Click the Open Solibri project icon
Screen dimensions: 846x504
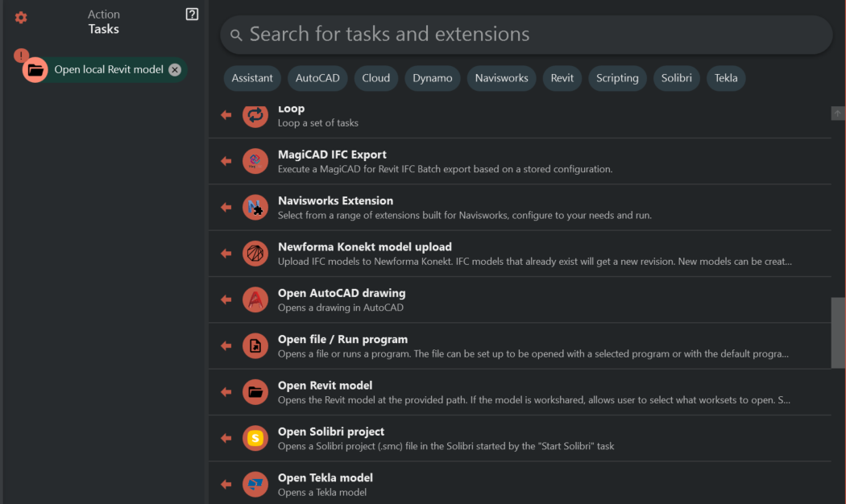click(x=255, y=438)
